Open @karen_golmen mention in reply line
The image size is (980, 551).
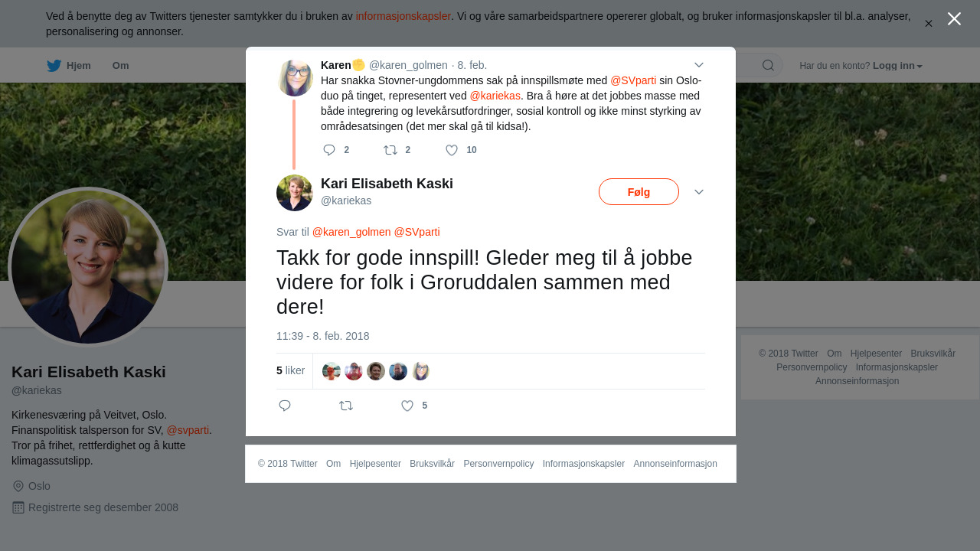pos(351,232)
